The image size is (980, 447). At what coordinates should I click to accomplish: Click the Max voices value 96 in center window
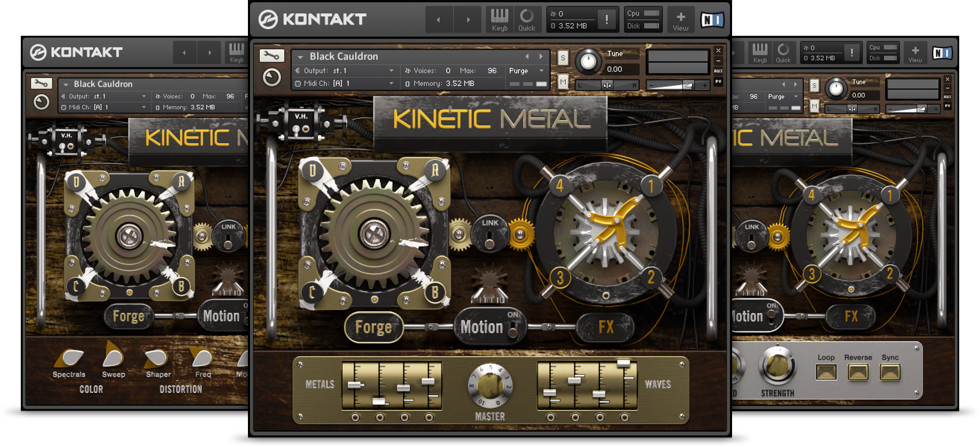pyautogui.click(x=492, y=70)
